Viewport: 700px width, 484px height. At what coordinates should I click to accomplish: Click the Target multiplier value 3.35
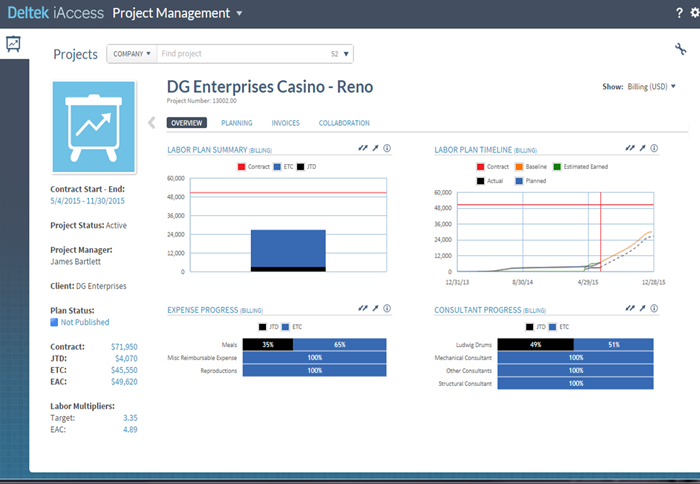(x=130, y=418)
